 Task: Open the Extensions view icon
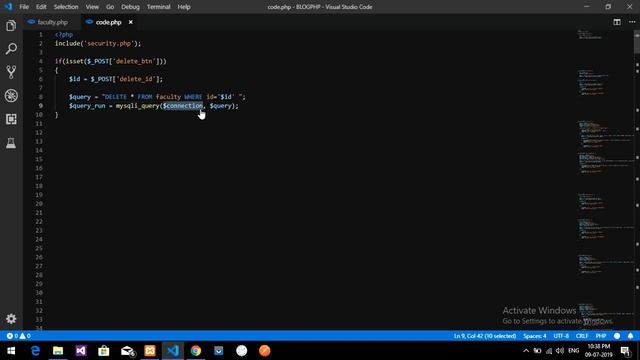[11, 119]
